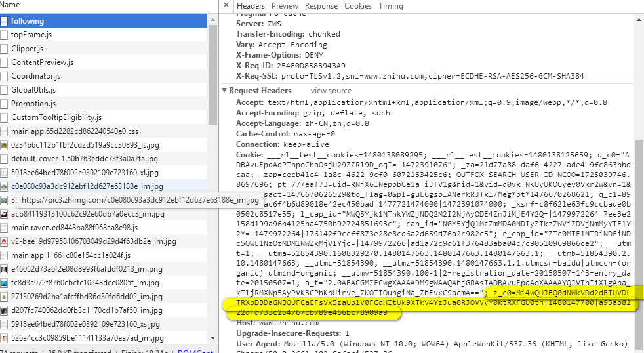Click the stylesheet icon beside main.app.65d2282cd862240540e0.css
This screenshot has height=353, width=644.
point(4,131)
